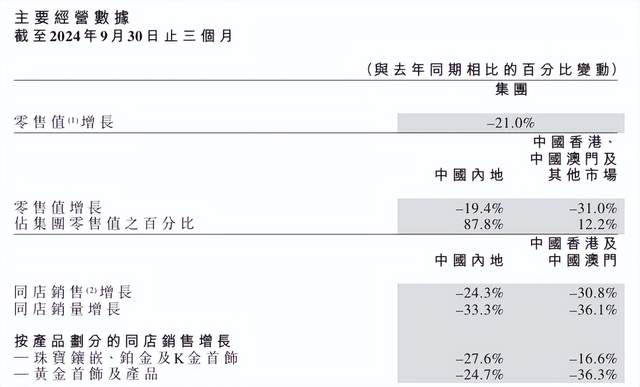Click the 主要經營數據 heading
The width and height of the screenshot is (640, 387).
[x=72, y=18]
